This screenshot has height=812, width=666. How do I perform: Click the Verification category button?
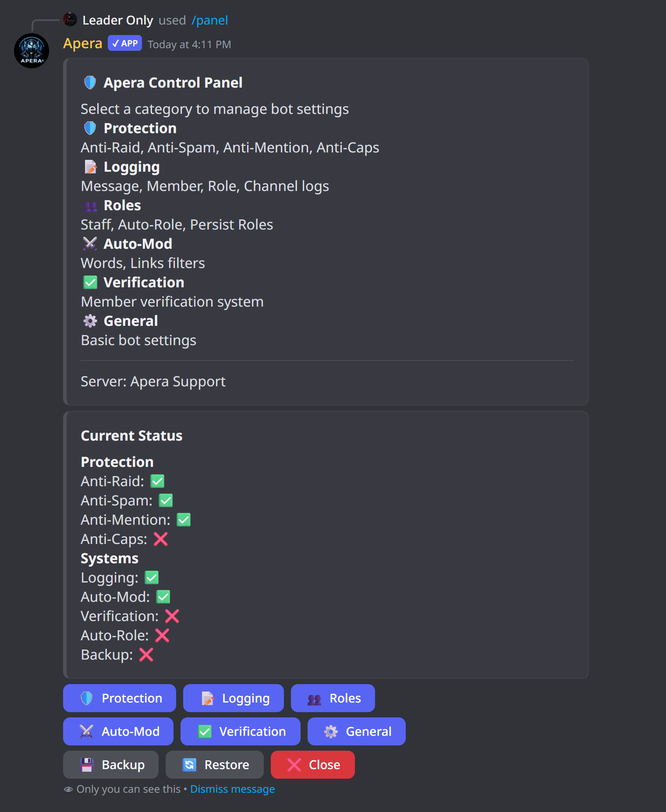tap(241, 731)
